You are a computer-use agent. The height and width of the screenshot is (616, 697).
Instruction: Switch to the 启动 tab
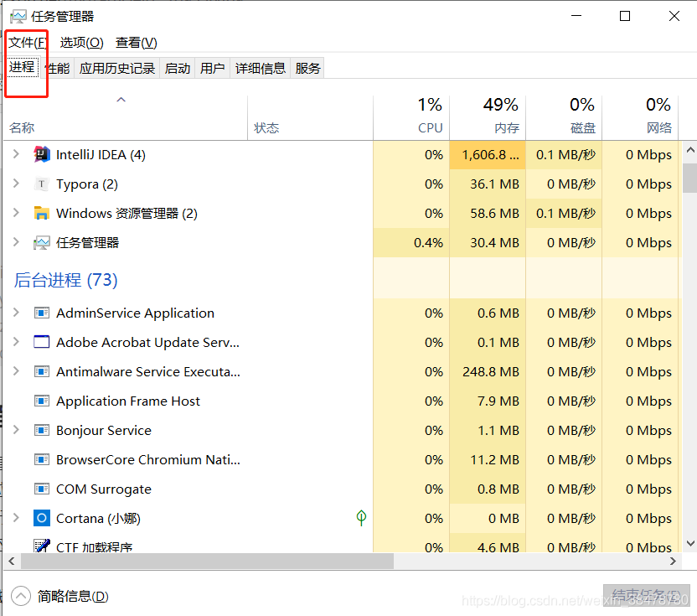pos(178,68)
